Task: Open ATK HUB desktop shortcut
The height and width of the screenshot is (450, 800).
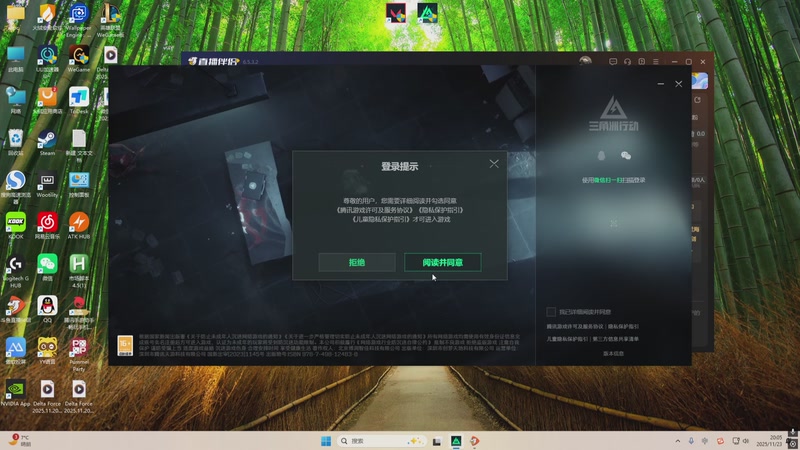Action: 79,226
